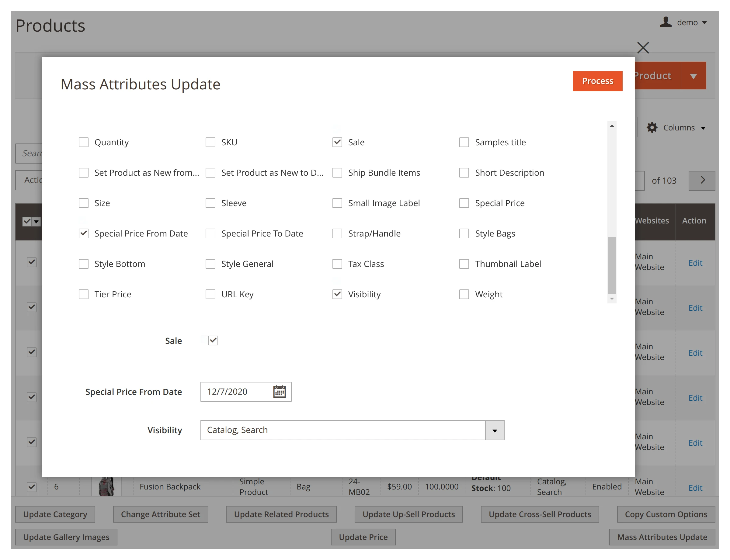Open Edit link for the Fusion Backpack row
This screenshot has height=560, width=730.
pos(695,487)
